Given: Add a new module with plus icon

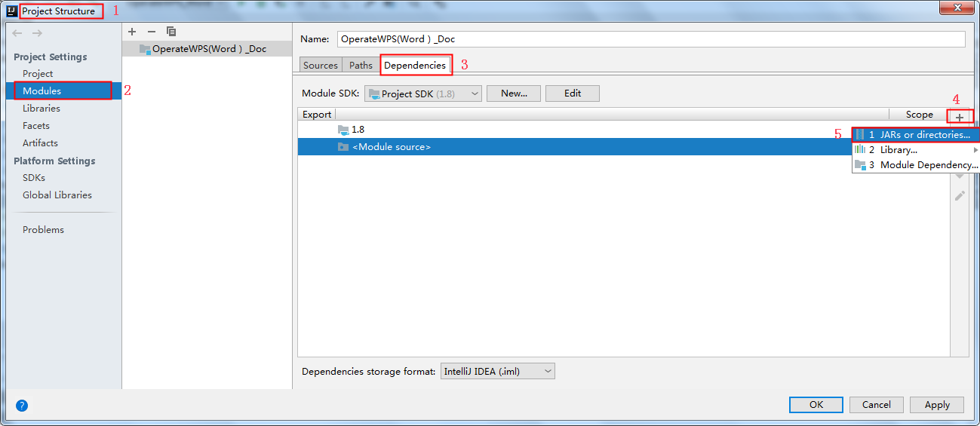Looking at the screenshot, I should click(132, 32).
